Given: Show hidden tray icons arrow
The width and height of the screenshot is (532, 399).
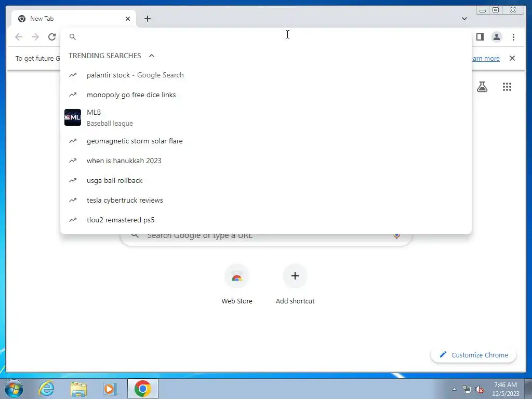Looking at the screenshot, I should (x=454, y=390).
